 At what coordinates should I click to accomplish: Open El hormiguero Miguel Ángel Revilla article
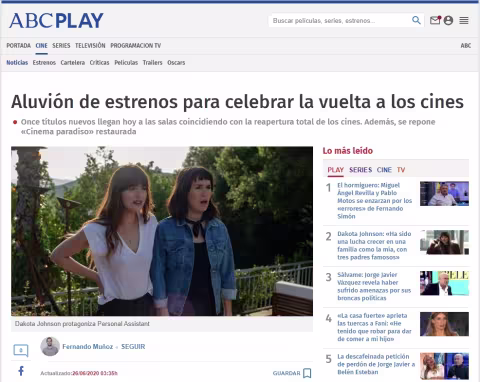coord(375,201)
